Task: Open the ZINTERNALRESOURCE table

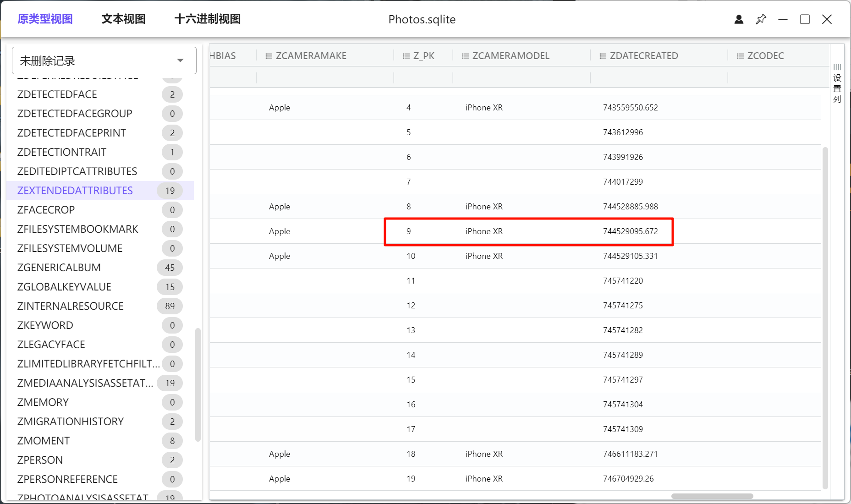Action: (x=70, y=306)
